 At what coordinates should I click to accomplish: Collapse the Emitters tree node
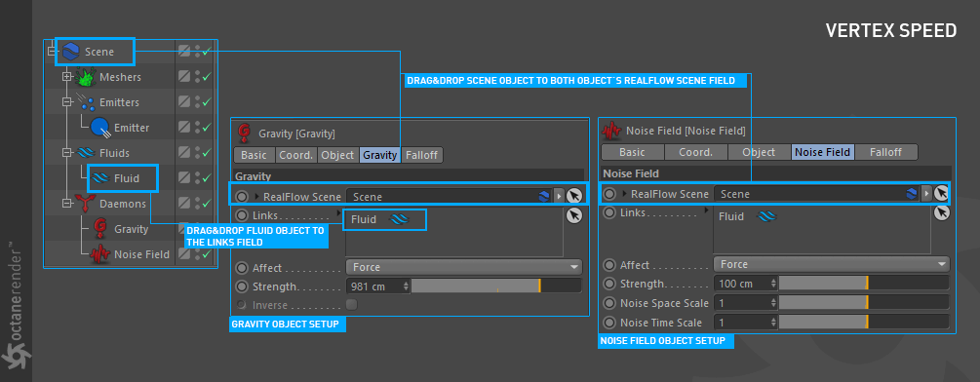tap(67, 101)
